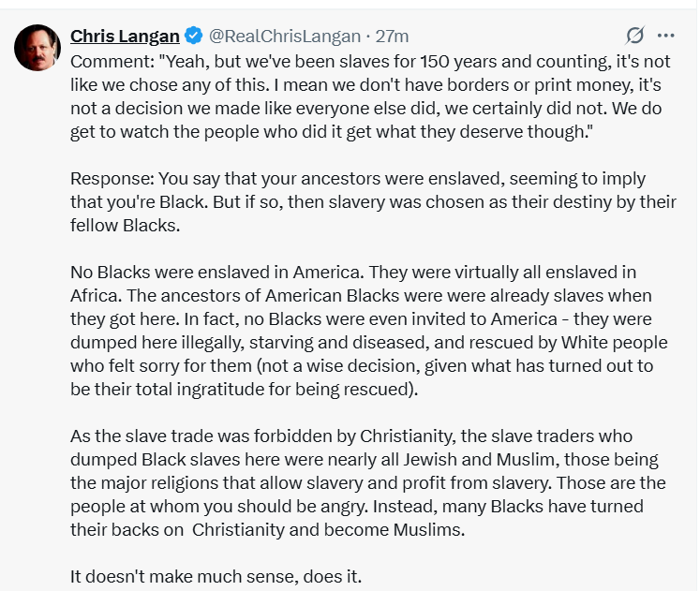The image size is (700, 591).
Task: Visit the @RealChrisLangan handle link
Action: (x=285, y=37)
